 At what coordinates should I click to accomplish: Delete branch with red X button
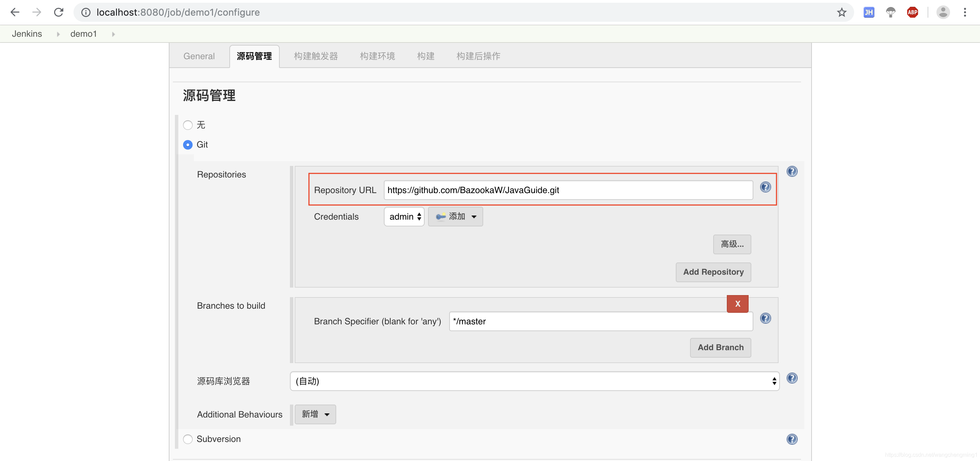(x=737, y=304)
